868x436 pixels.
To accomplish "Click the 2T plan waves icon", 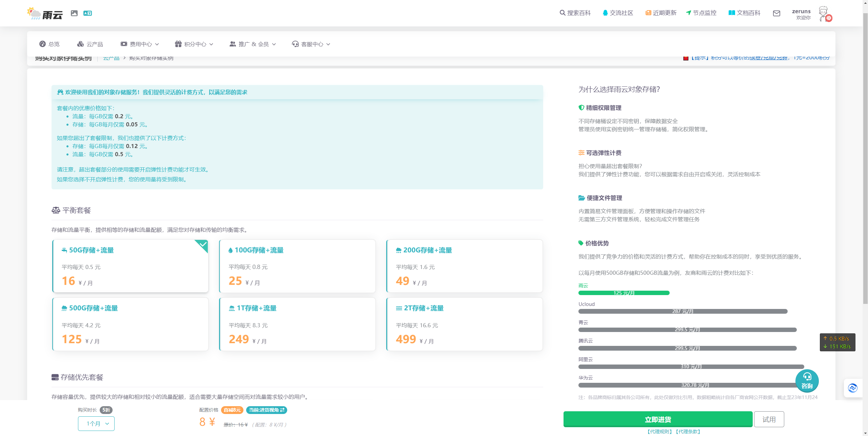I will [x=399, y=308].
